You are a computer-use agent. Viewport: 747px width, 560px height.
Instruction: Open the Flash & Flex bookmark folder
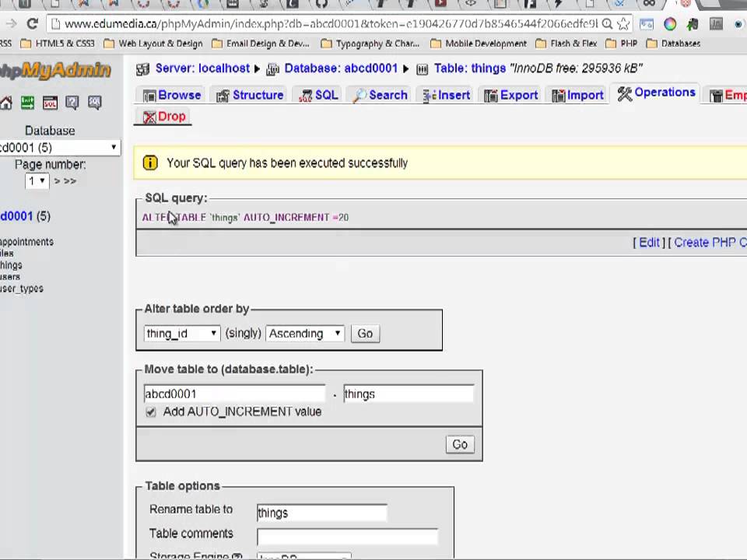566,44
